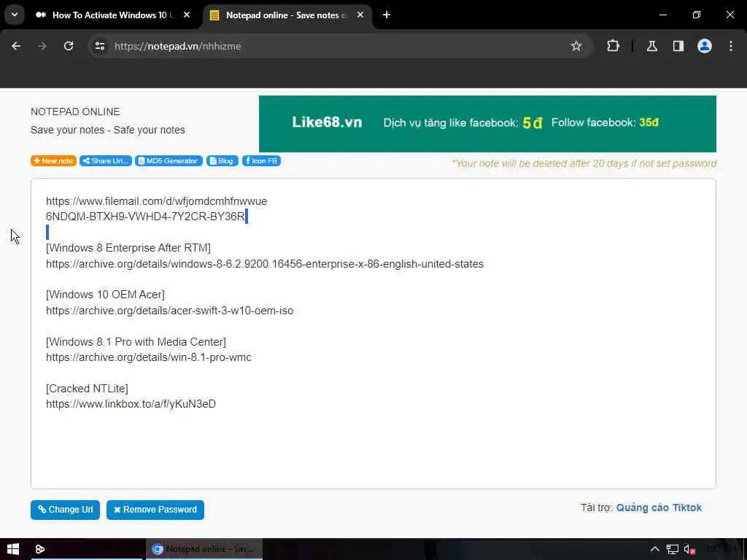The width and height of the screenshot is (747, 560).
Task: Open the browser profile avatar
Action: pos(705,46)
